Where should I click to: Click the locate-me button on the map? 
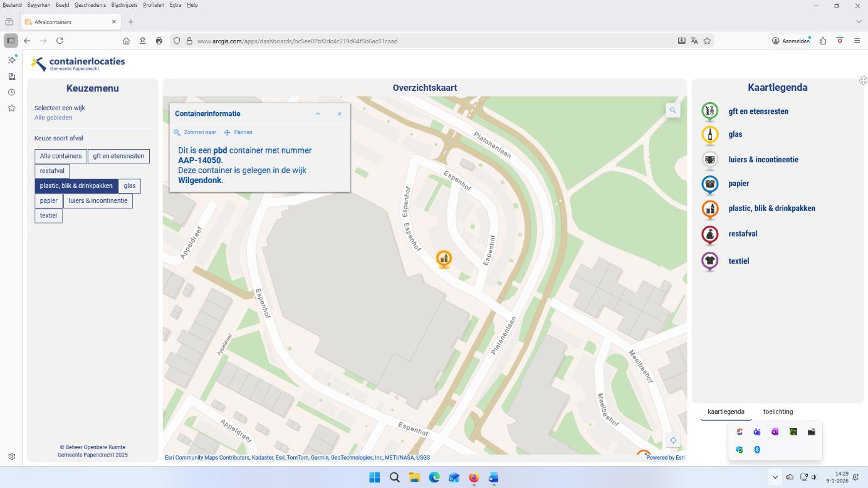[672, 440]
